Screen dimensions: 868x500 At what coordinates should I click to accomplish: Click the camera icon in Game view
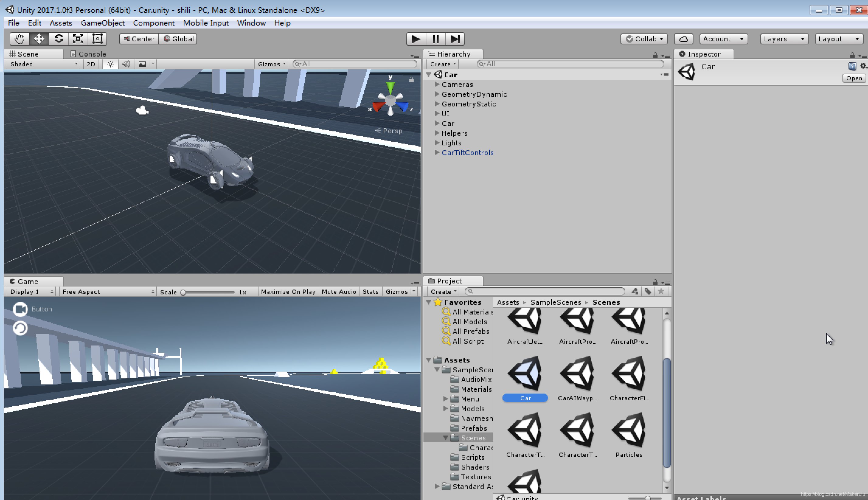[x=20, y=309]
